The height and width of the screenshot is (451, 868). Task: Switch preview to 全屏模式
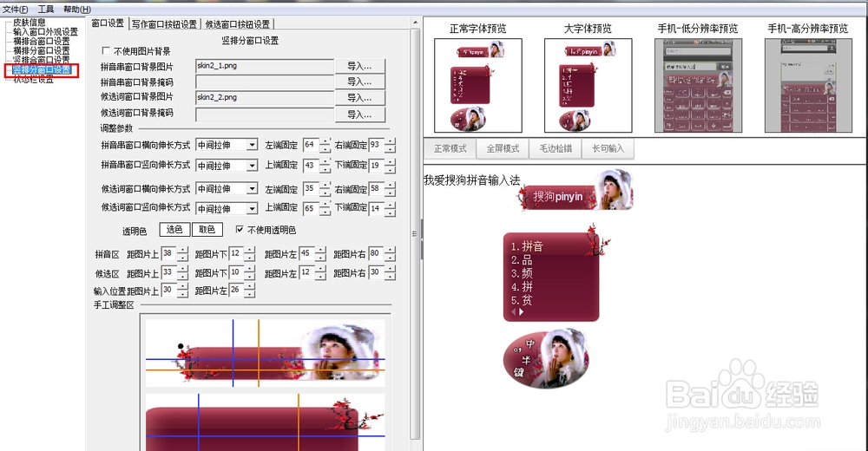pos(503,149)
